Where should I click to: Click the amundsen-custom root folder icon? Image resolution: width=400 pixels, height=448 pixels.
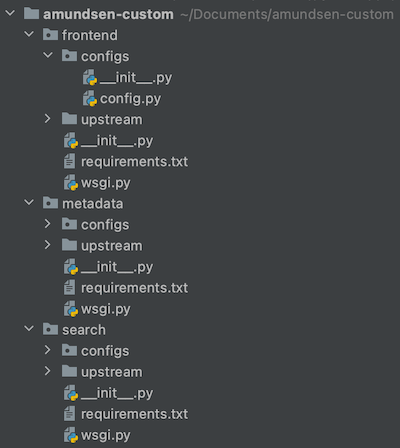31,14
